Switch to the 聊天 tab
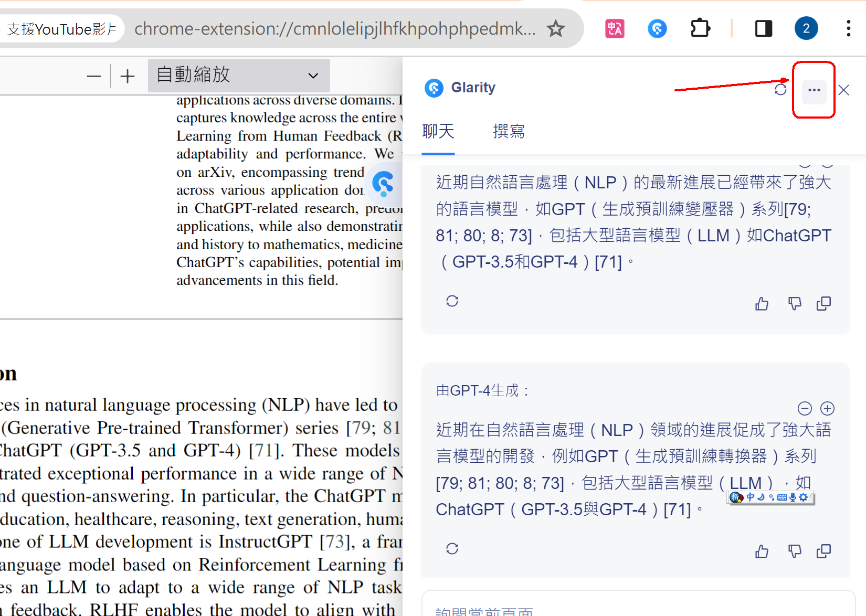The image size is (866, 616). coord(438,131)
